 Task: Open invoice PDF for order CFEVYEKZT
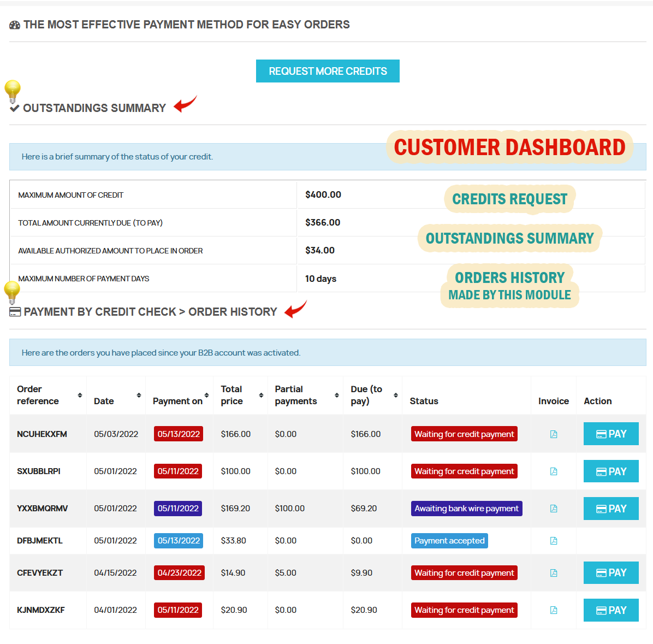pos(553,573)
